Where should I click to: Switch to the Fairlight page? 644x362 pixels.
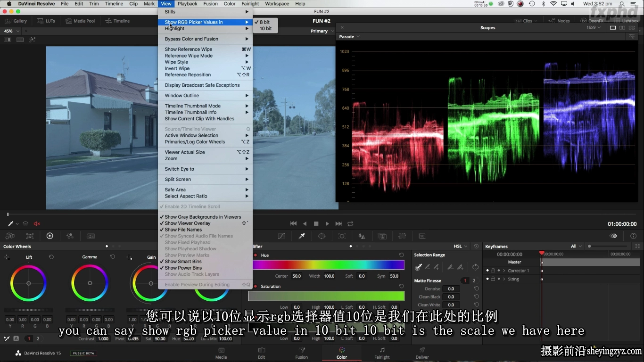click(x=382, y=353)
